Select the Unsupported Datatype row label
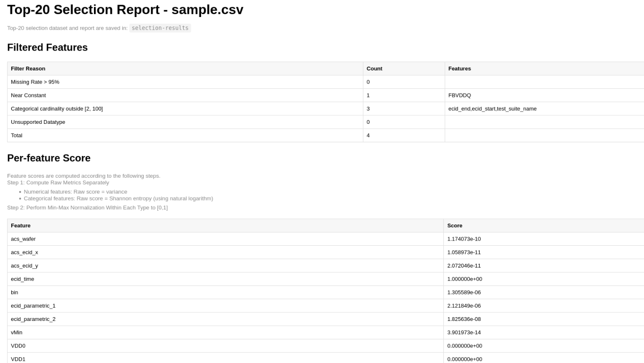644x363 pixels. pos(38,122)
